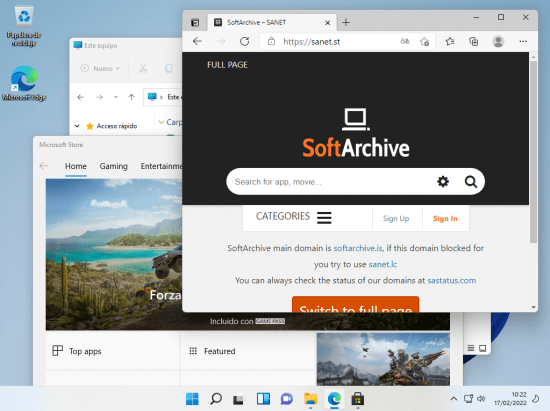The width and height of the screenshot is (550, 411).
Task: Select Entertainment tab in Microsoft Store
Action: [161, 166]
